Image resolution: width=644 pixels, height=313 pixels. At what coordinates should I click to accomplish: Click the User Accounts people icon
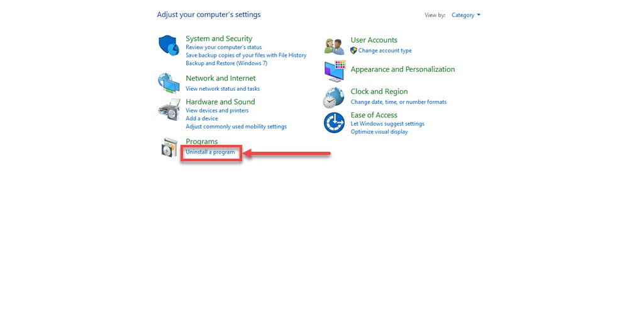334,47
